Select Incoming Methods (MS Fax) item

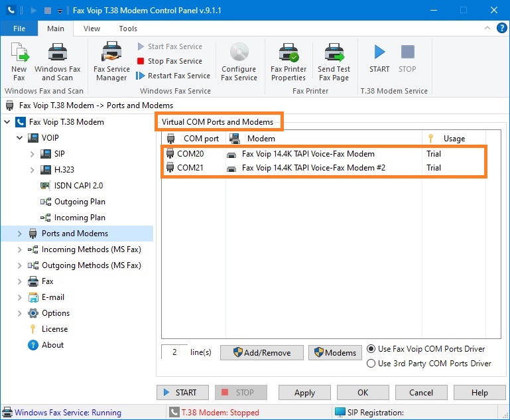coord(84,249)
